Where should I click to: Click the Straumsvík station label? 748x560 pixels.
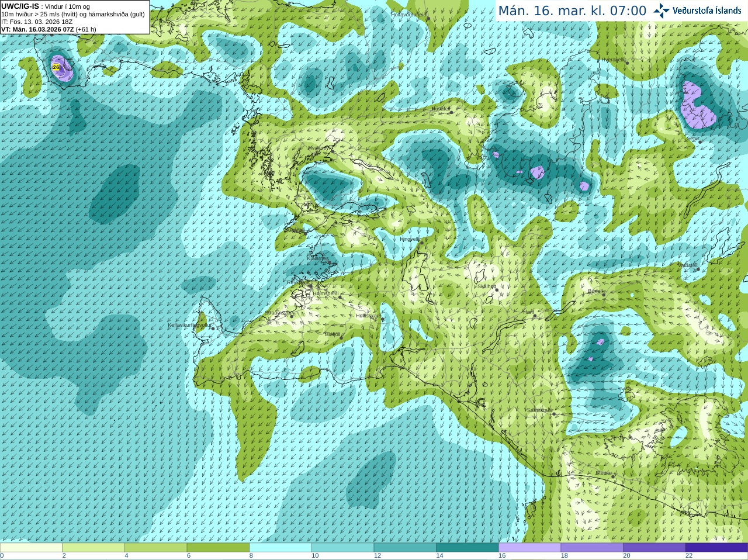[x=278, y=313]
